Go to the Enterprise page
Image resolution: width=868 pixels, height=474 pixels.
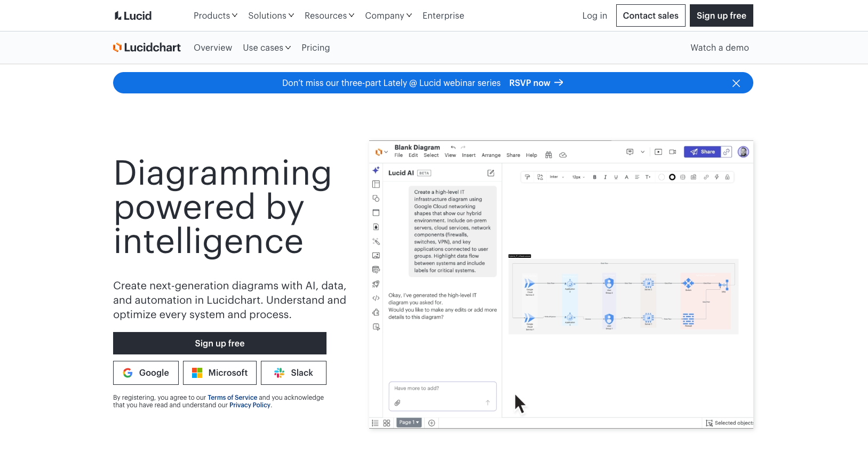pyautogui.click(x=443, y=15)
